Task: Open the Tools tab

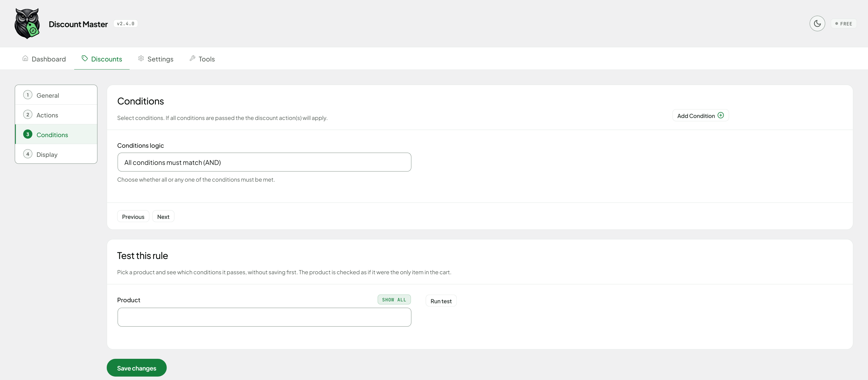Action: coord(202,59)
